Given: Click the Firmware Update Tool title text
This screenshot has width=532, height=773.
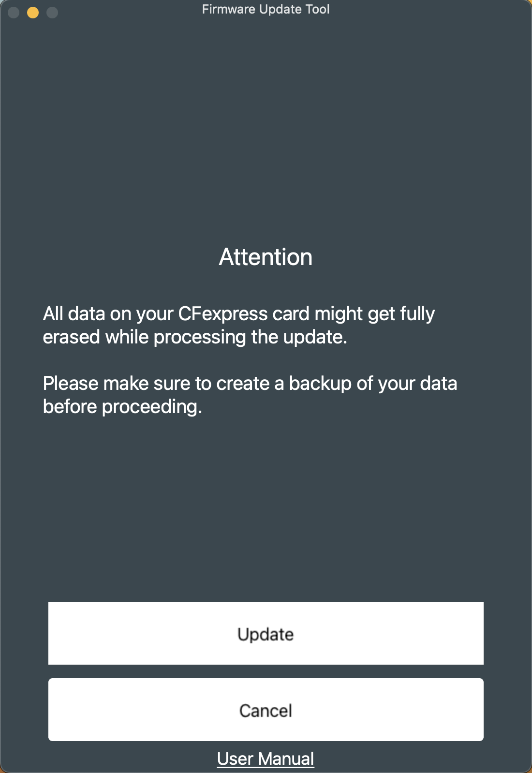Looking at the screenshot, I should tap(266, 9).
